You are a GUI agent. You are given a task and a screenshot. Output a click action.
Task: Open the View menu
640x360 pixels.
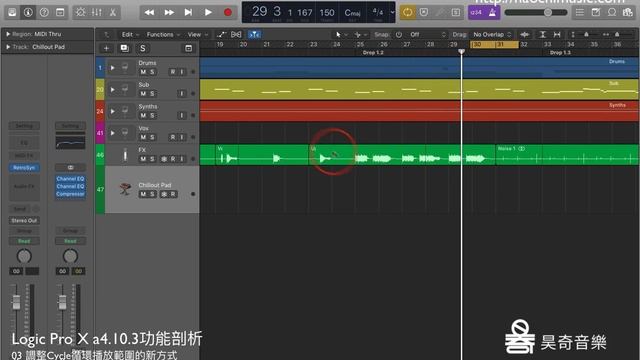197,35
